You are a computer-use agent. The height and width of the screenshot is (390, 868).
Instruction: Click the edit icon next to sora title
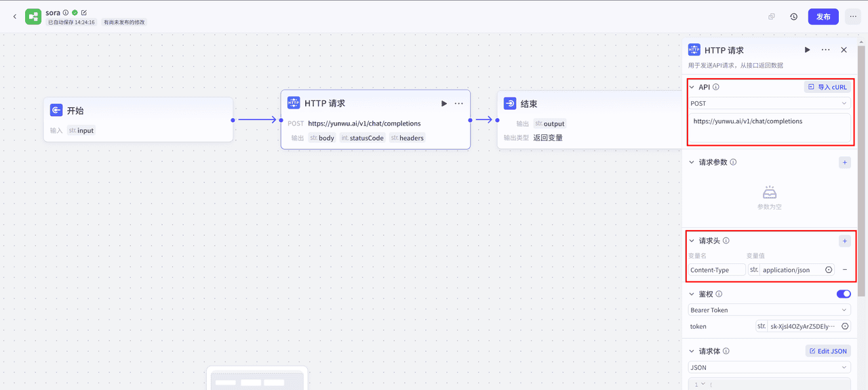pos(84,12)
